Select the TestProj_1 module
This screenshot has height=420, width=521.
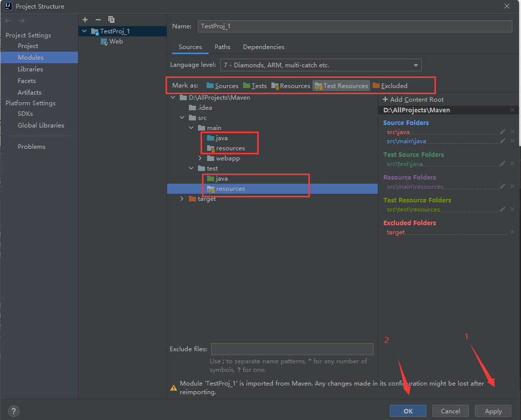pyautogui.click(x=123, y=31)
